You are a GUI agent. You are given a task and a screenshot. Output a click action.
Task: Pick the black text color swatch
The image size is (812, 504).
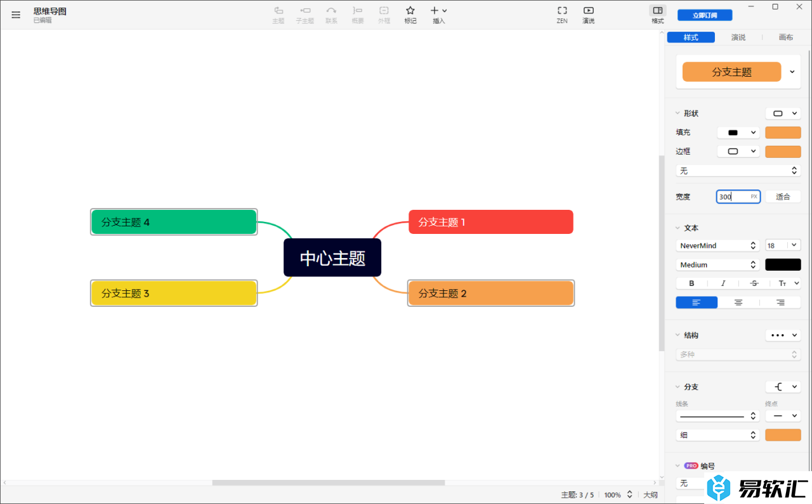(783, 264)
